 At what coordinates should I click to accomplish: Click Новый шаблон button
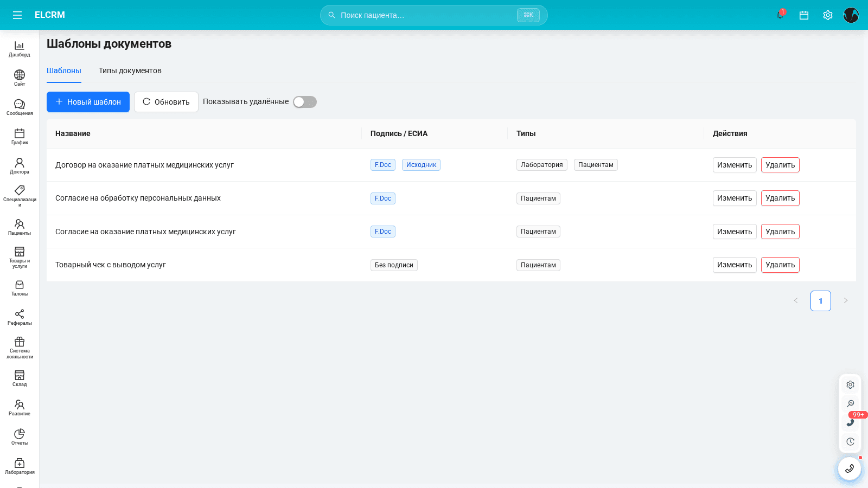[x=88, y=102]
